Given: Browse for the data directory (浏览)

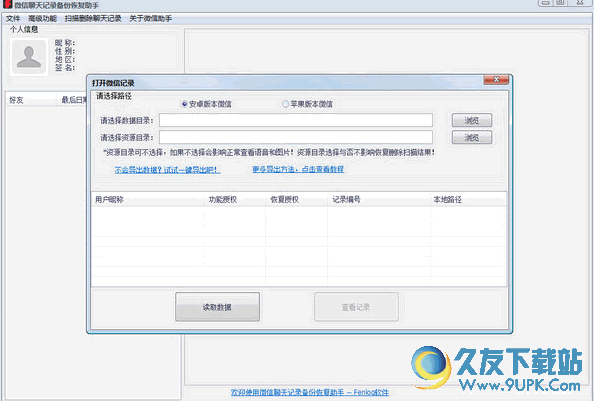Looking at the screenshot, I should [472, 120].
